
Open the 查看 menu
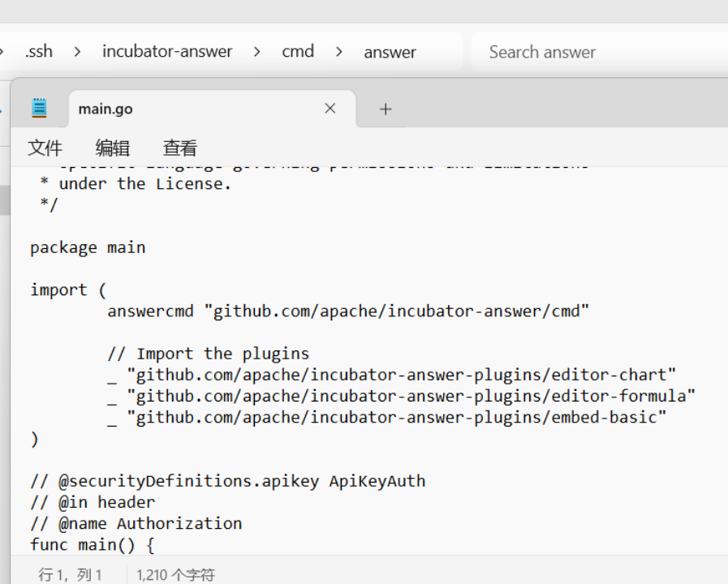coord(179,148)
